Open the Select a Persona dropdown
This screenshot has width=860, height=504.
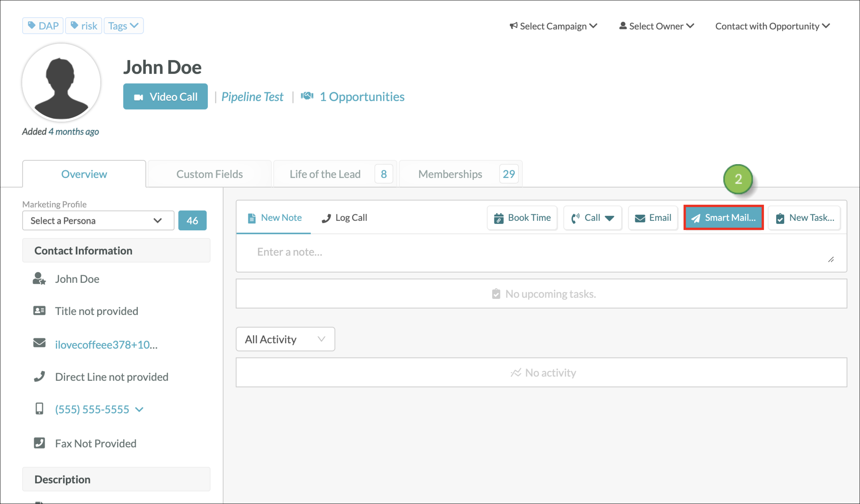pyautogui.click(x=98, y=220)
